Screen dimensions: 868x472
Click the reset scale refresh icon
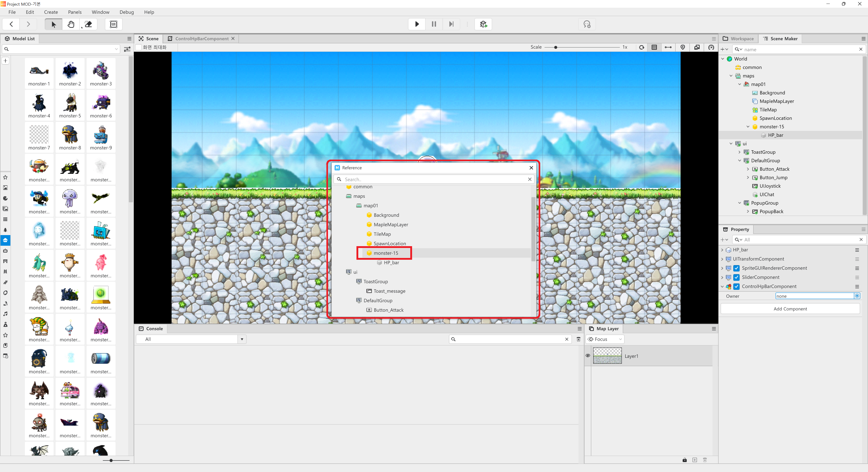pos(642,47)
